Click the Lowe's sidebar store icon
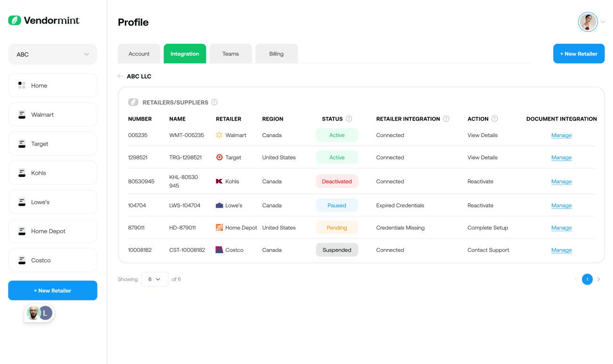Screen dimensions: 613x364 pos(22,202)
